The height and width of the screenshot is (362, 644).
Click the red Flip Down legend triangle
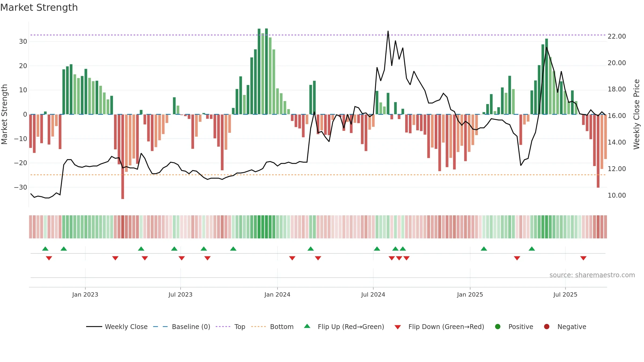click(398, 327)
